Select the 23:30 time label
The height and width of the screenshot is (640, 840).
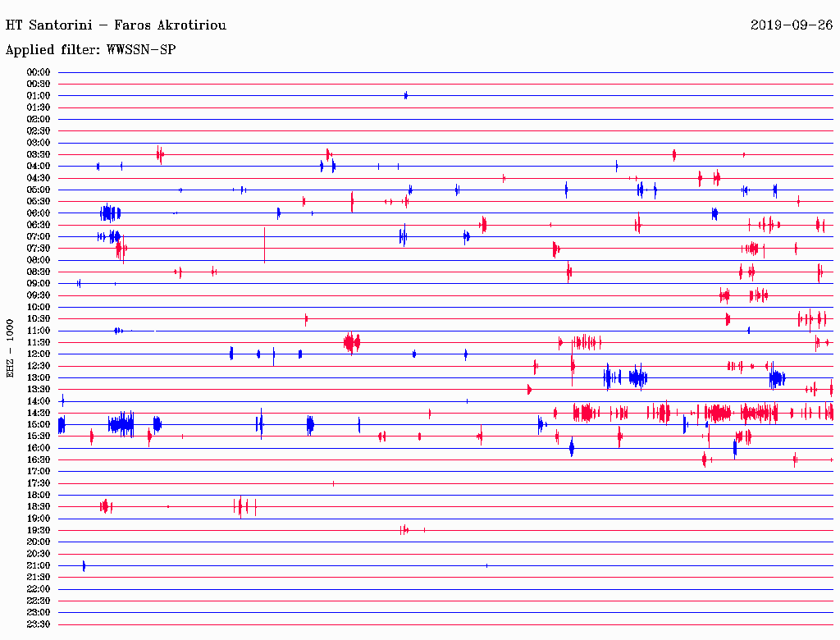coord(39,624)
